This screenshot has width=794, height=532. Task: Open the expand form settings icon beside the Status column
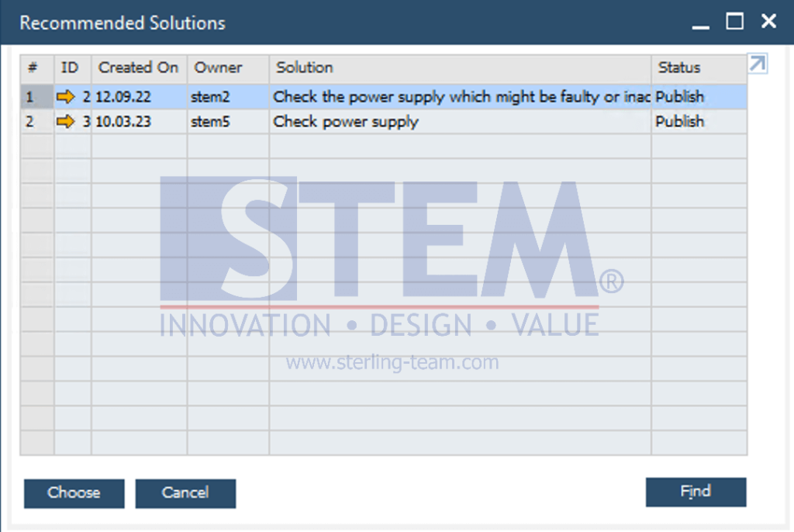pyautogui.click(x=758, y=64)
